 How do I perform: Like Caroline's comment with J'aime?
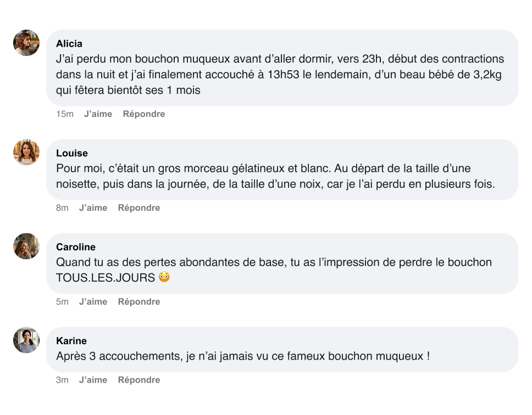(x=93, y=301)
